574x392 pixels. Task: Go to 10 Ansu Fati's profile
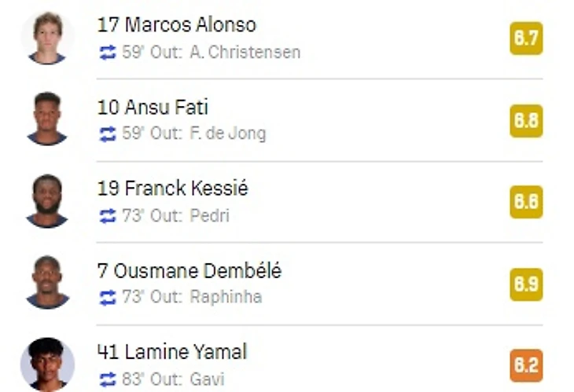(x=153, y=108)
